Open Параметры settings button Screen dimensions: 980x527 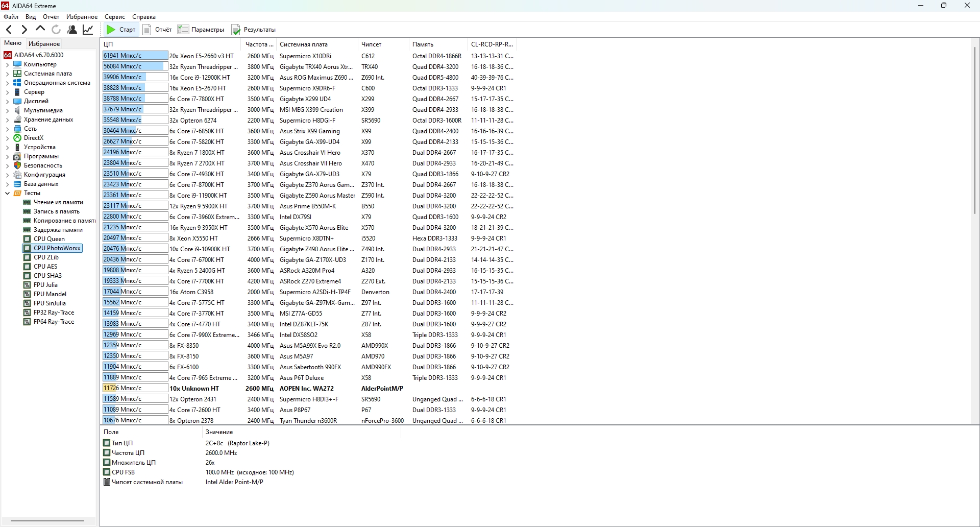[201, 30]
